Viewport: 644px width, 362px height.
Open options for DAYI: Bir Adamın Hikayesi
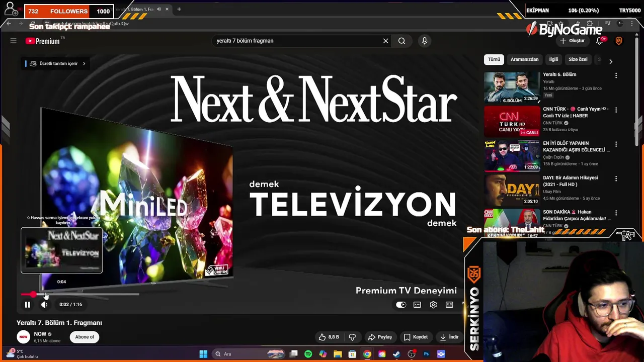coord(616,178)
